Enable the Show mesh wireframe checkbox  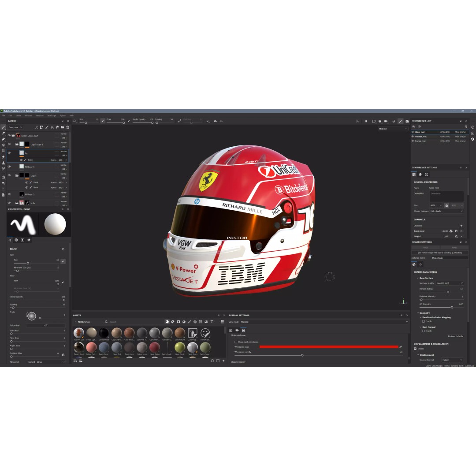tap(236, 342)
